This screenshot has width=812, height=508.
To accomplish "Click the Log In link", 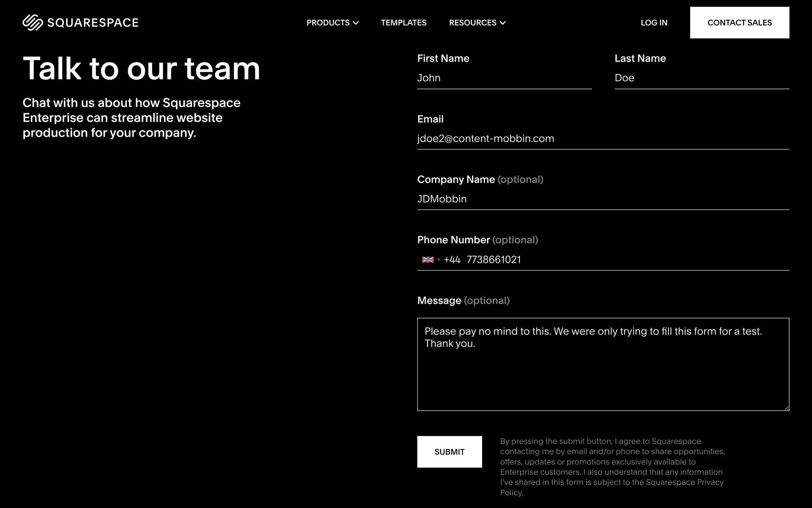I will coord(654,23).
